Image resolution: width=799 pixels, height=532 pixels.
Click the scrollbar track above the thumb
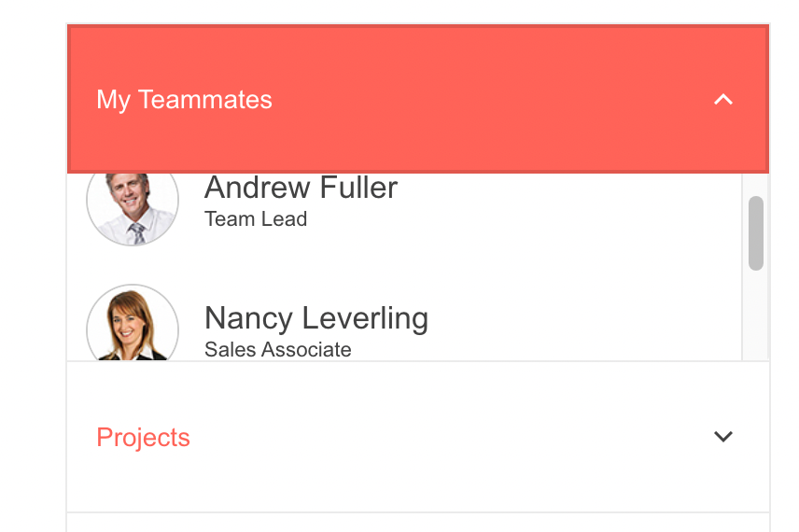[x=756, y=184]
